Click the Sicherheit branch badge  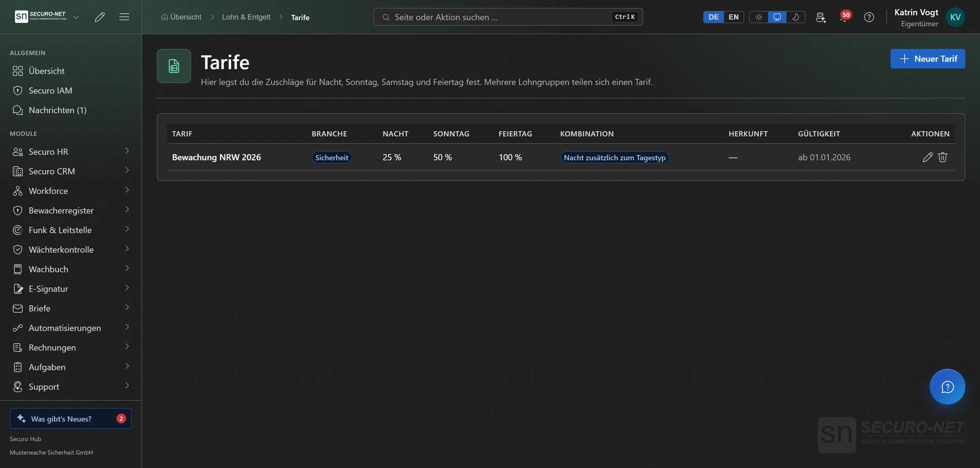coord(332,157)
